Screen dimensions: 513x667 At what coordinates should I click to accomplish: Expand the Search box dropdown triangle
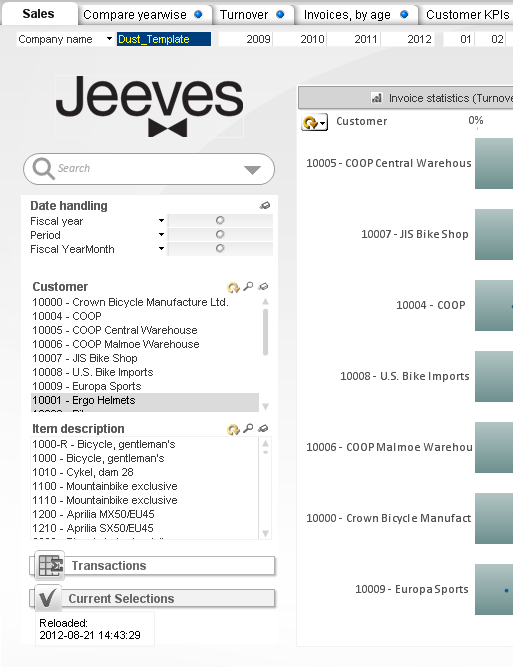click(252, 170)
